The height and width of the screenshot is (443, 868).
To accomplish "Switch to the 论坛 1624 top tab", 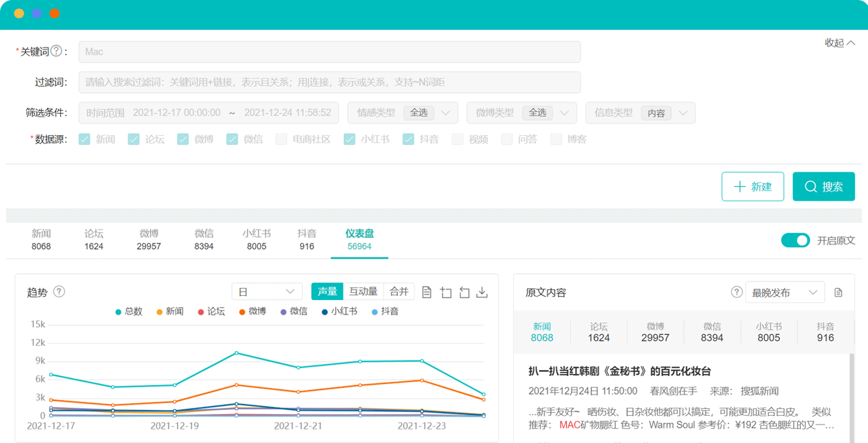I will click(94, 240).
